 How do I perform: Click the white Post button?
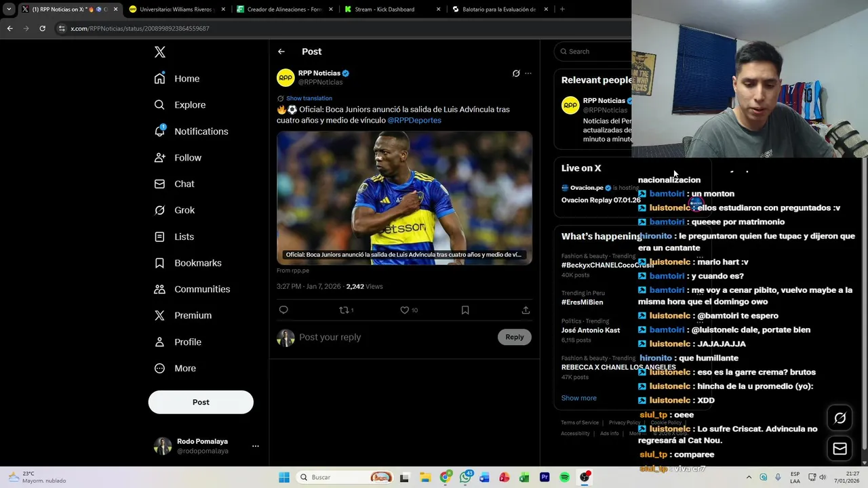[201, 402]
